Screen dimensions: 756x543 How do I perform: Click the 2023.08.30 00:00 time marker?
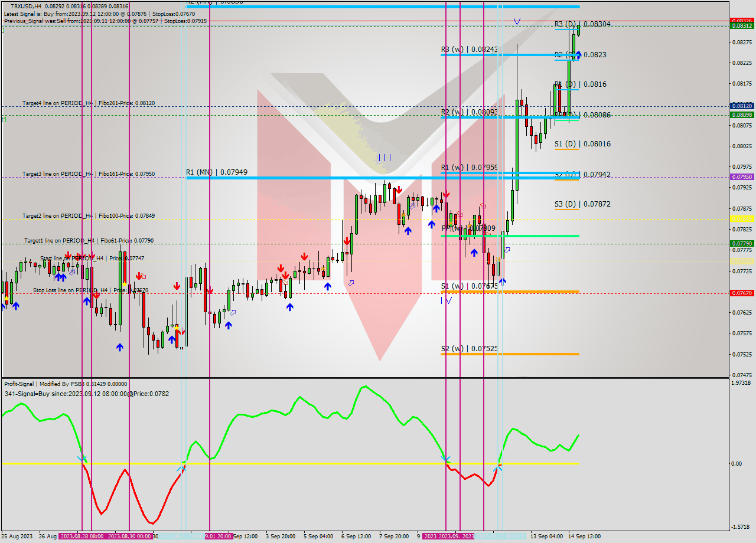coord(129,536)
